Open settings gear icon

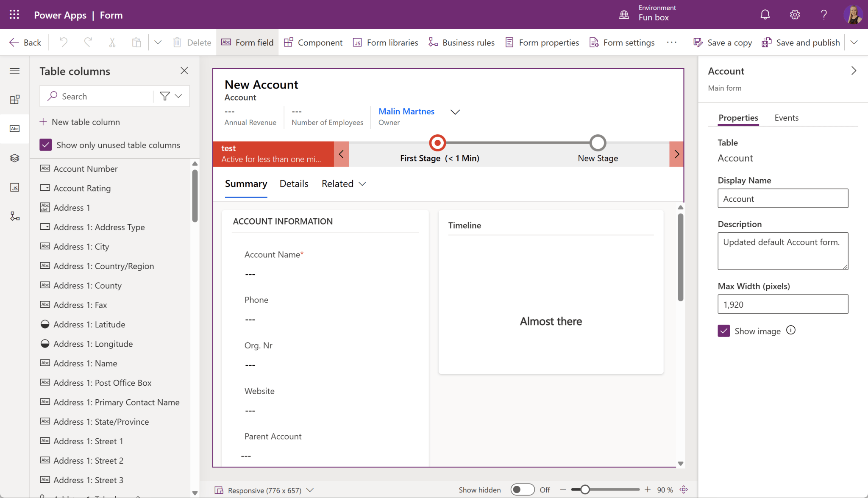click(795, 15)
